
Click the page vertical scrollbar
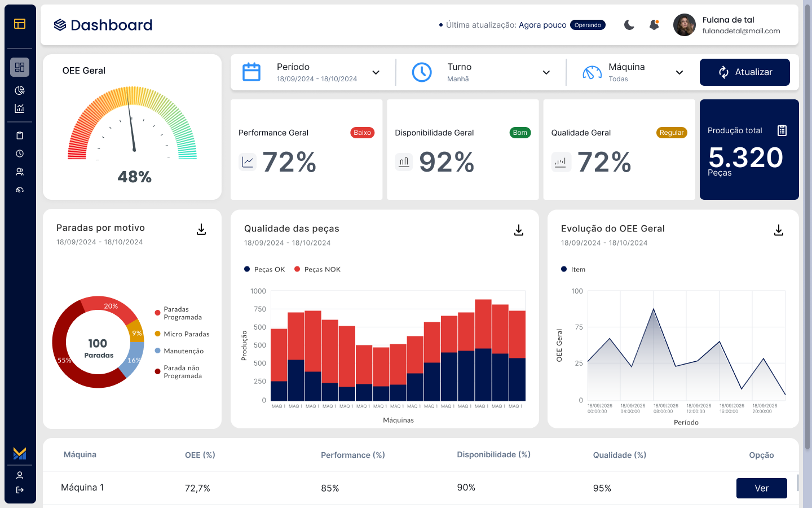[807, 226]
